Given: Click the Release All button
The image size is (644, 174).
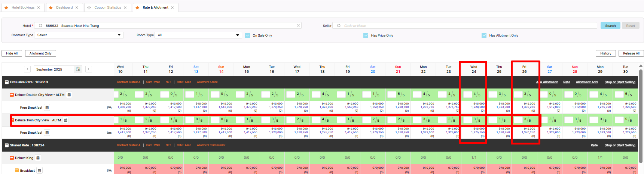Looking at the screenshot, I should (x=631, y=53).
